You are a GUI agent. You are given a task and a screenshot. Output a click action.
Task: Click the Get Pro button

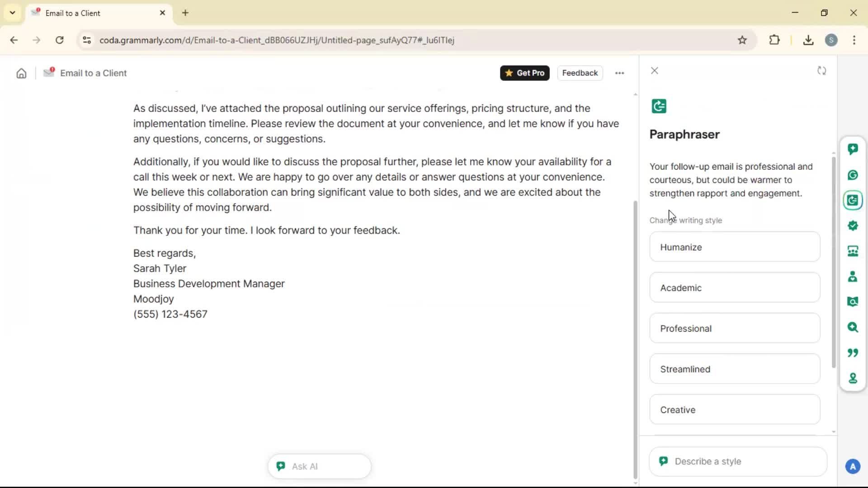[x=524, y=73]
